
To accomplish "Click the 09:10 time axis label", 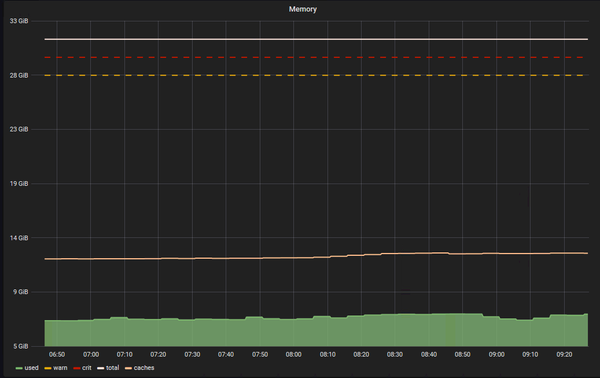I will [530, 355].
